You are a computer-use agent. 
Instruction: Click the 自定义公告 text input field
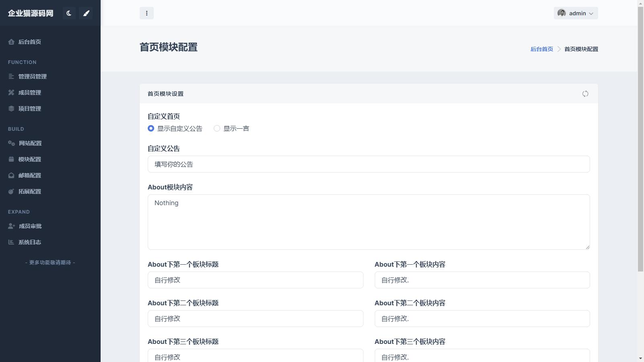tap(368, 164)
